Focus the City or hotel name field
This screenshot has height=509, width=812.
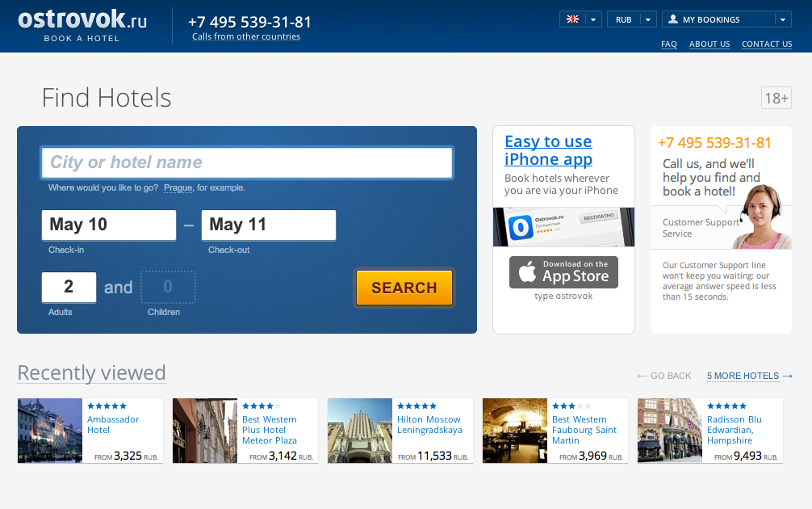click(x=247, y=162)
